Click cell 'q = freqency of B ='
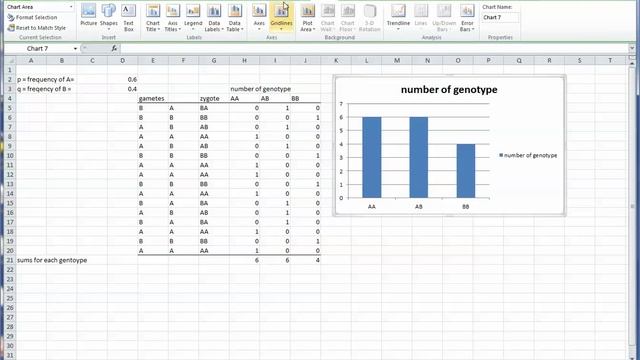The image size is (640, 360). (44, 89)
